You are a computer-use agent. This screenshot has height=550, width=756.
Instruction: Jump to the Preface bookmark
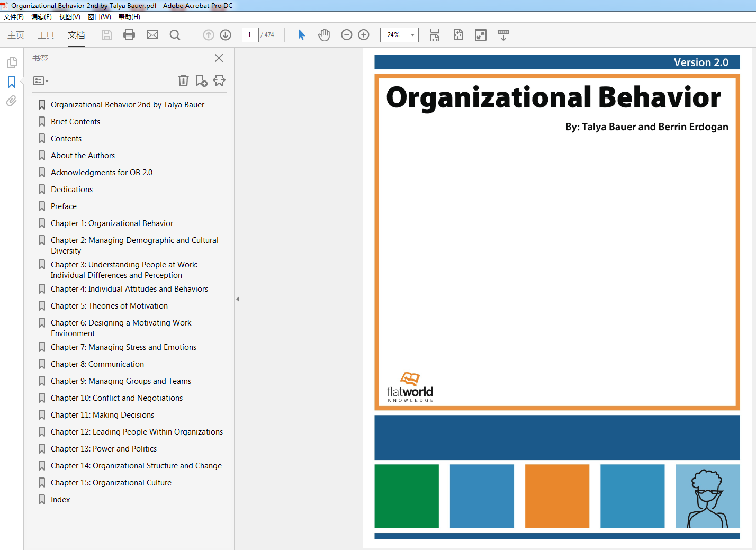coord(64,206)
